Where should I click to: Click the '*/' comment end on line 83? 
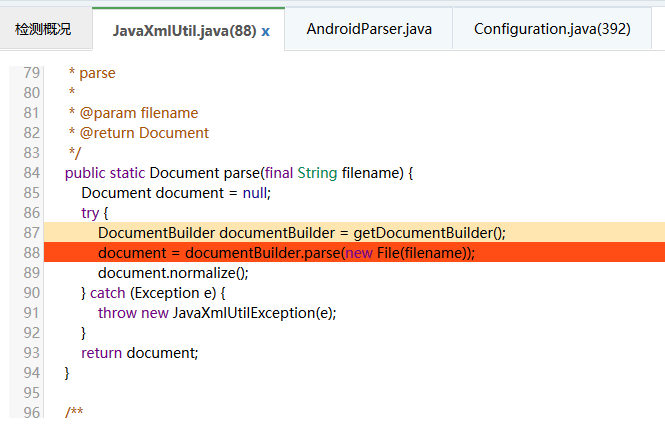point(75,153)
